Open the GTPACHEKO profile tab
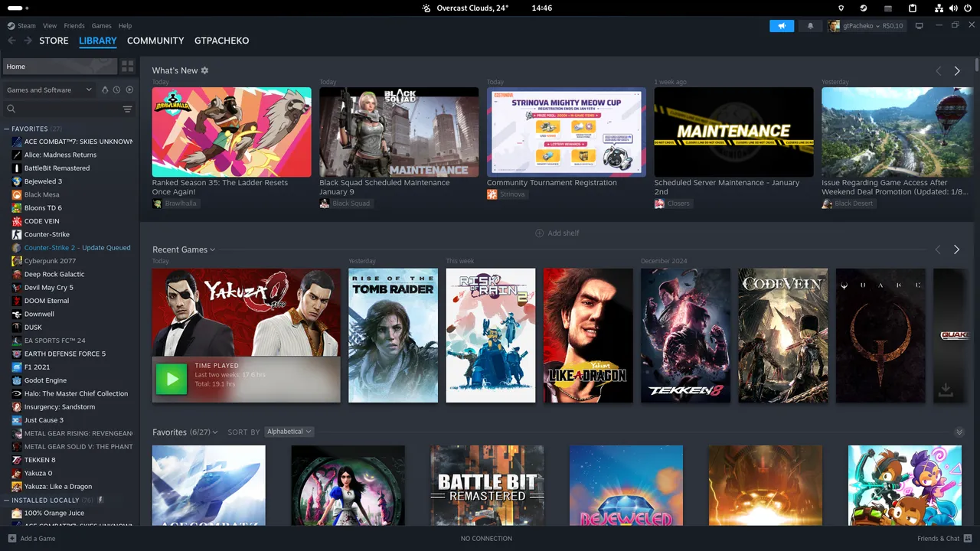This screenshot has width=980, height=551. 222,41
